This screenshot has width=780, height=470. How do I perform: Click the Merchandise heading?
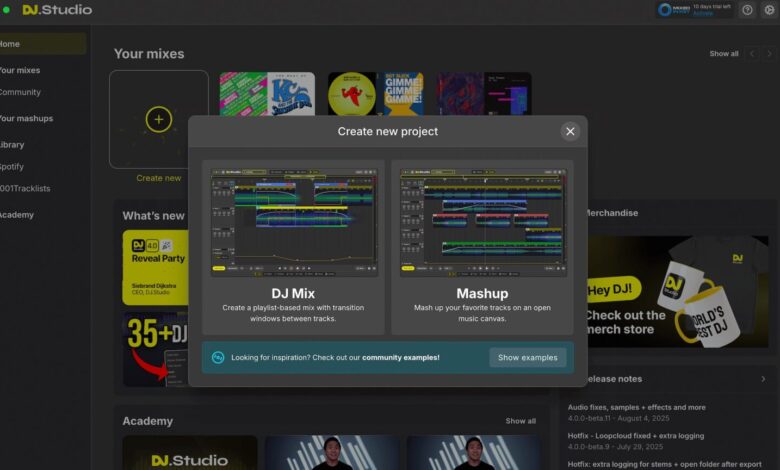tap(613, 213)
